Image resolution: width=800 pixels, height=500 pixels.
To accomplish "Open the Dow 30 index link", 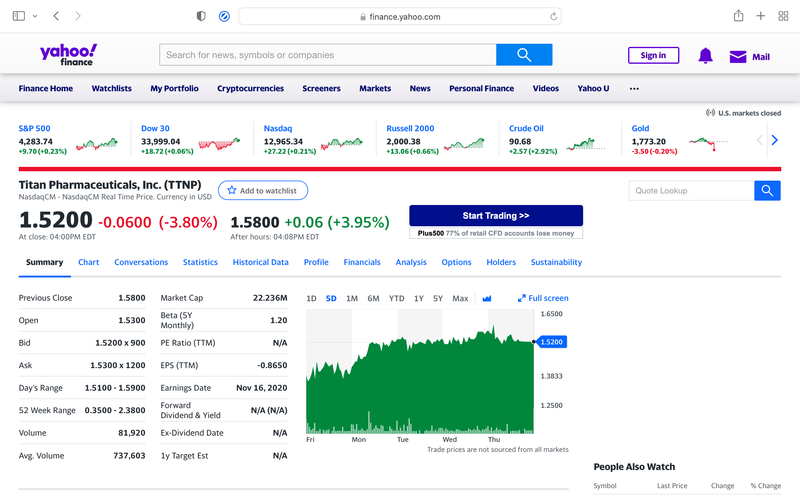I will tap(155, 129).
